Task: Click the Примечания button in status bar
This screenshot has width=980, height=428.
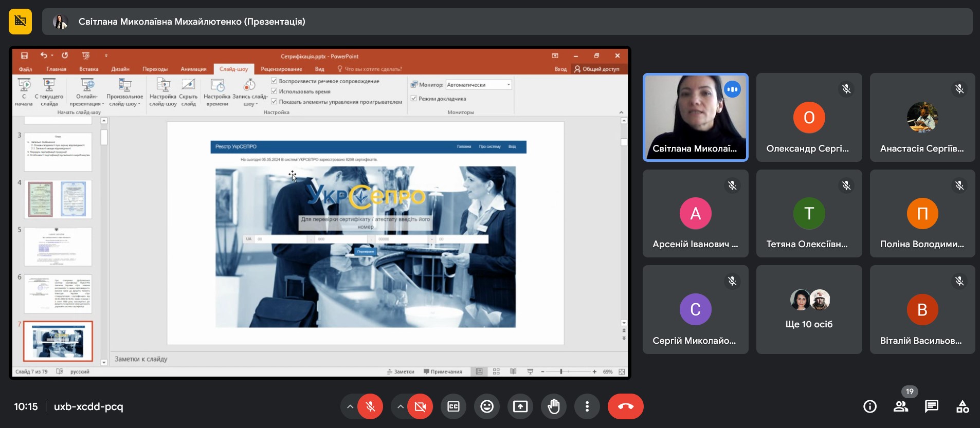Action: [x=443, y=371]
